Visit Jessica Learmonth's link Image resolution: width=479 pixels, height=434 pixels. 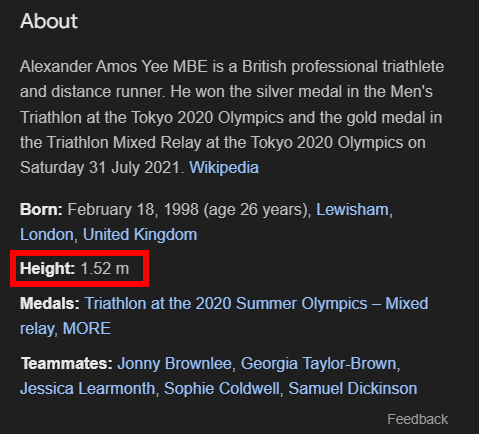(87, 389)
